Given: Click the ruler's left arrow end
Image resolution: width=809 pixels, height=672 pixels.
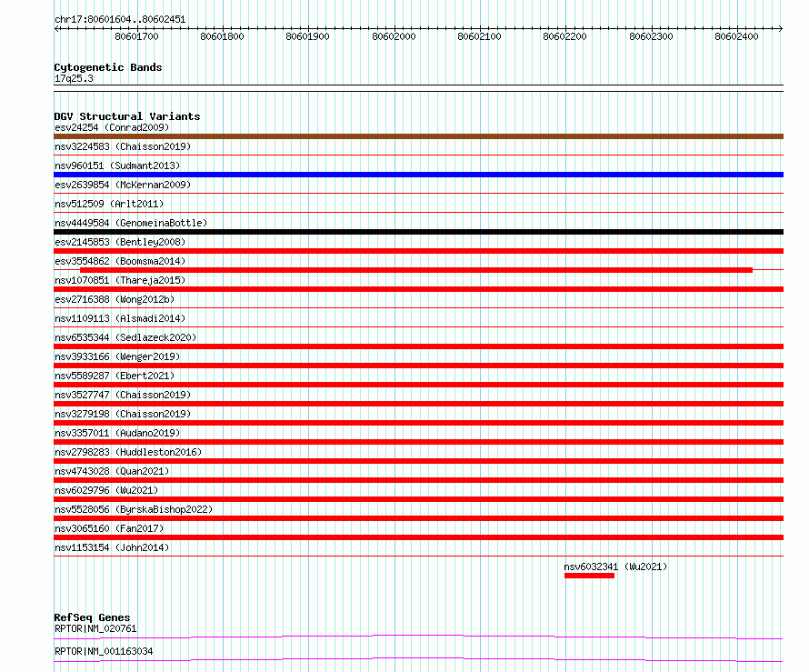Looking at the screenshot, I should 56,28.
